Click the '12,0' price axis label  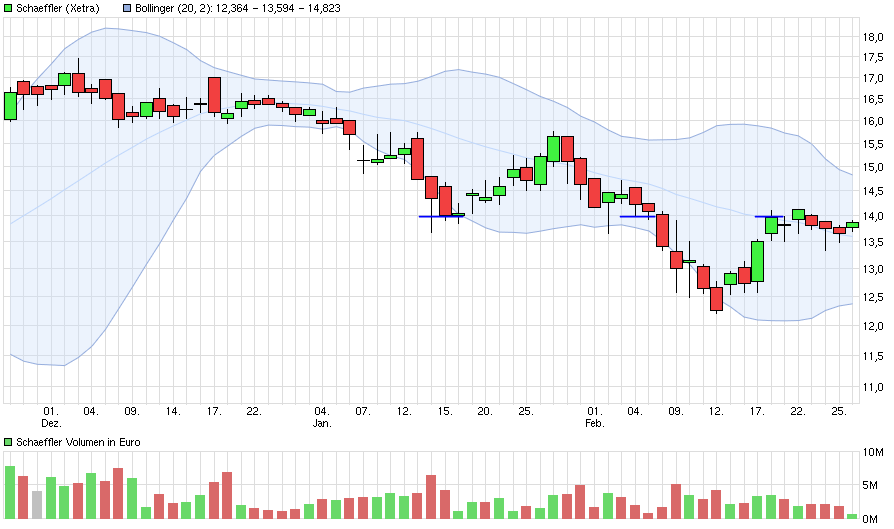coord(873,326)
